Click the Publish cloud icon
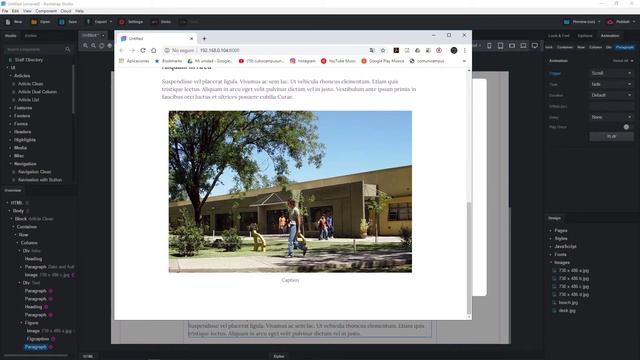Image resolution: width=640 pixels, height=360 pixels. pos(610,22)
